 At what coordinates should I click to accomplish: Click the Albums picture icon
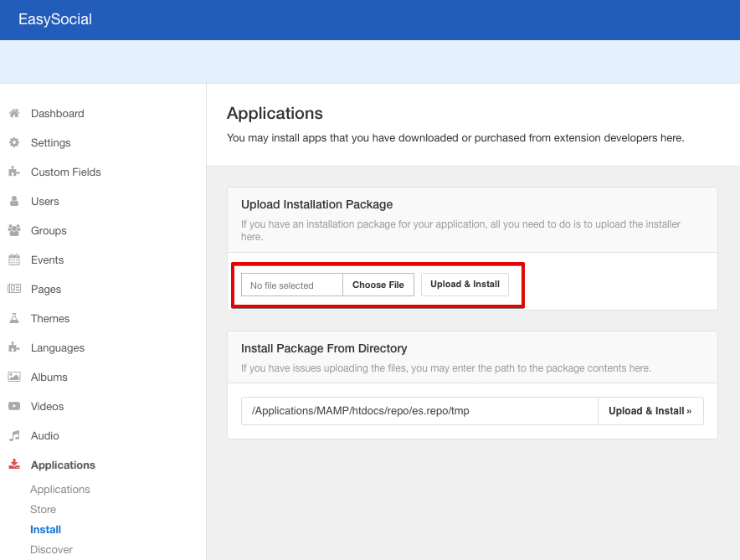coord(14,377)
